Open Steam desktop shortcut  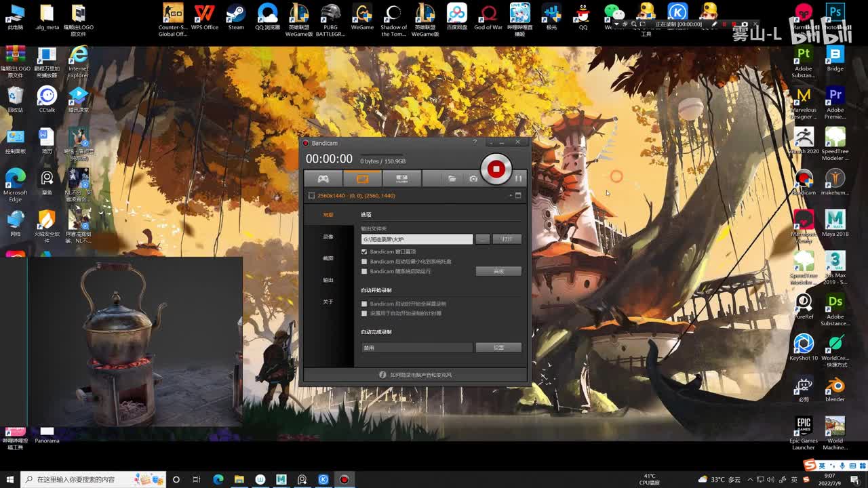pyautogui.click(x=236, y=18)
